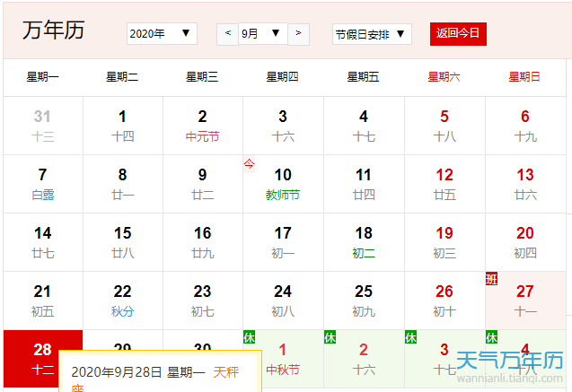Click the 星期一 column header

(43, 77)
